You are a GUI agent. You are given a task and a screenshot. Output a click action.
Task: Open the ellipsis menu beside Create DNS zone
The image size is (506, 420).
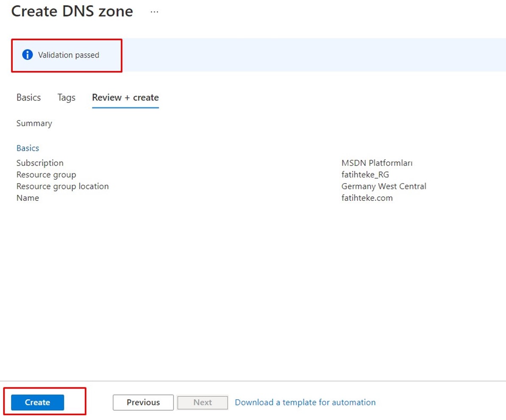154,12
